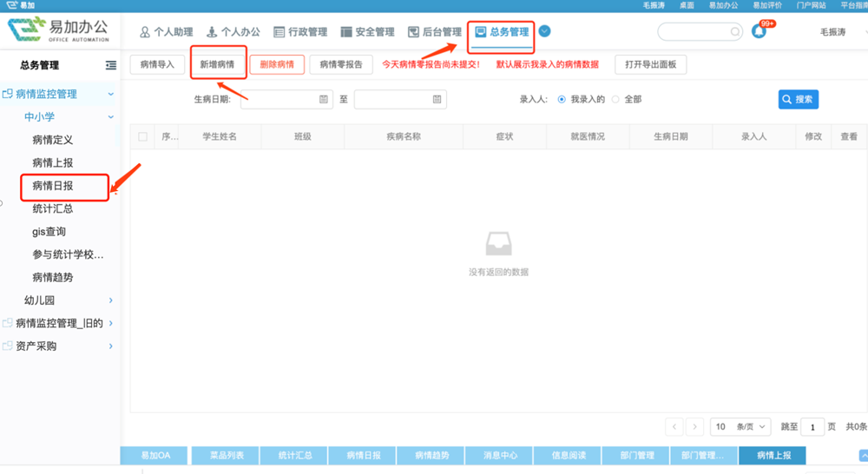
Task: Click the blue icon right of bottom tabs
Action: click(864, 456)
